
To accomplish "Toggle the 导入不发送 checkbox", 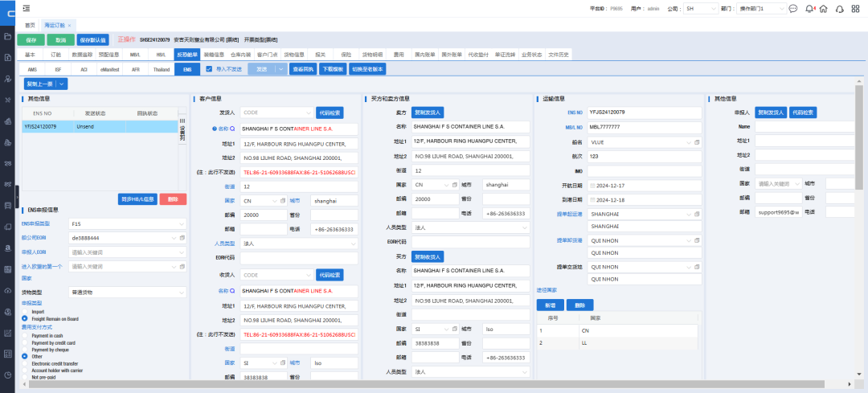I will (x=209, y=69).
